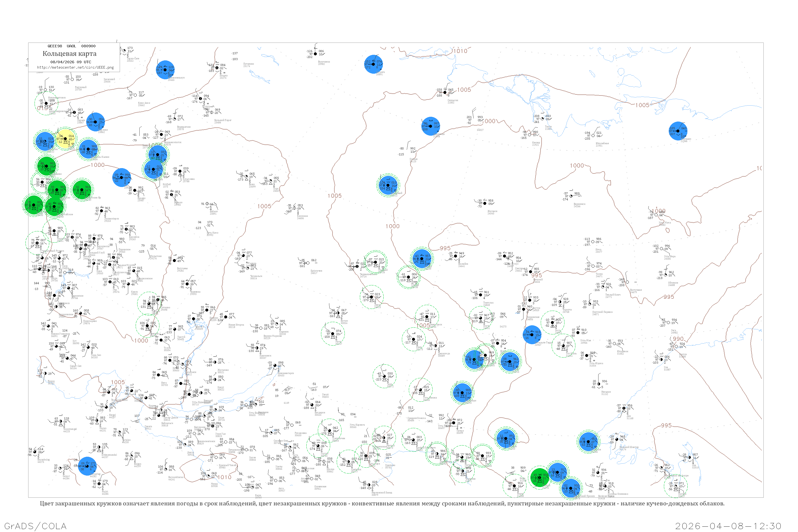The height and width of the screenshot is (532, 798).
Task: Click the yellow station circle near Напас
Action: click(x=66, y=139)
